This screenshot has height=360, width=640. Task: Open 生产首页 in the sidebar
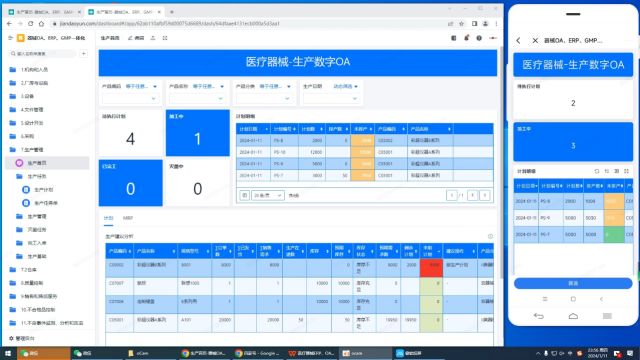47,163
